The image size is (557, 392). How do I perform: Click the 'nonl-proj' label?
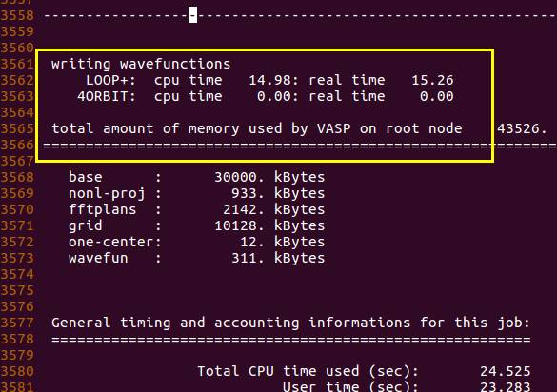(107, 193)
